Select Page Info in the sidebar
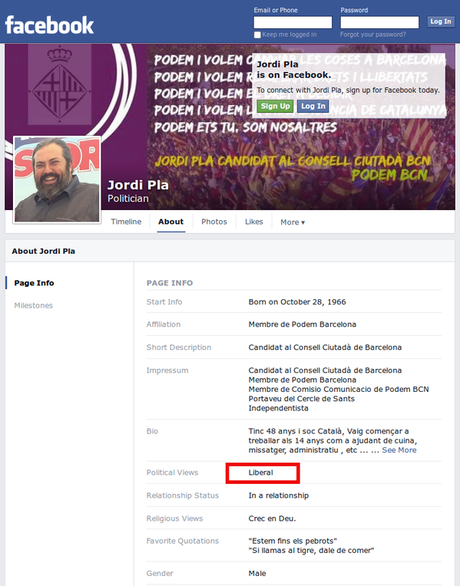 [34, 283]
